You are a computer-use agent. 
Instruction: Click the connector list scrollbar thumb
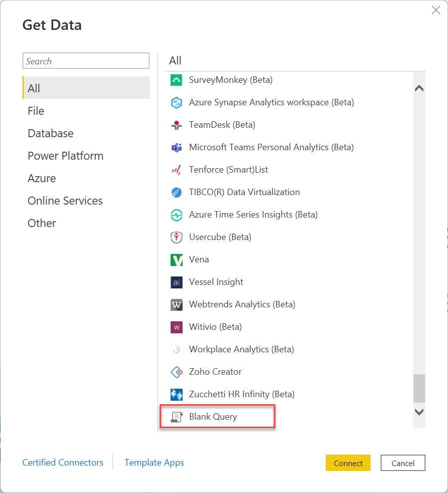[x=419, y=388]
